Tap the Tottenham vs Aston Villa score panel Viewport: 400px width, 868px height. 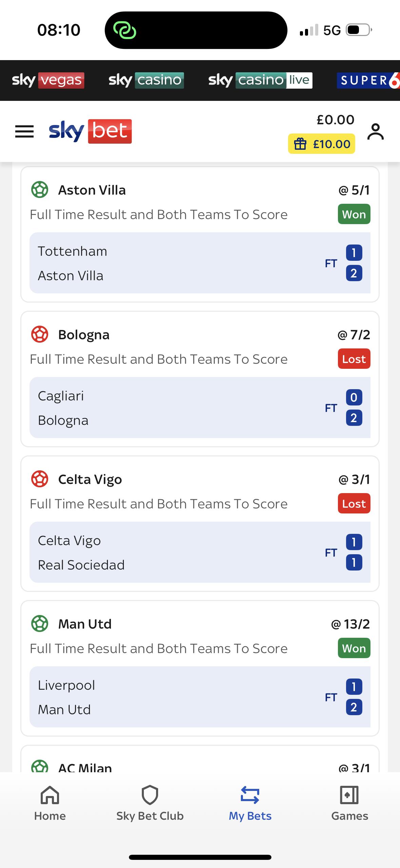200,263
